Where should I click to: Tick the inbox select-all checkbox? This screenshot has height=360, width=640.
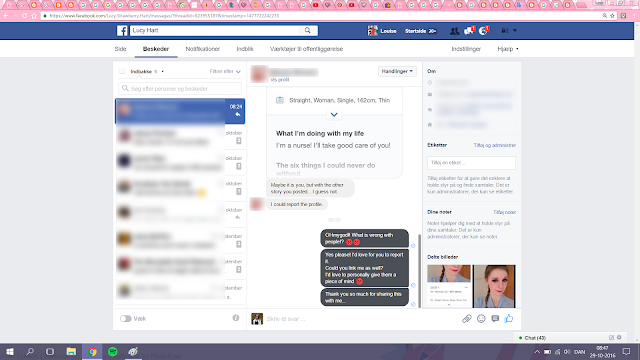tap(122, 71)
